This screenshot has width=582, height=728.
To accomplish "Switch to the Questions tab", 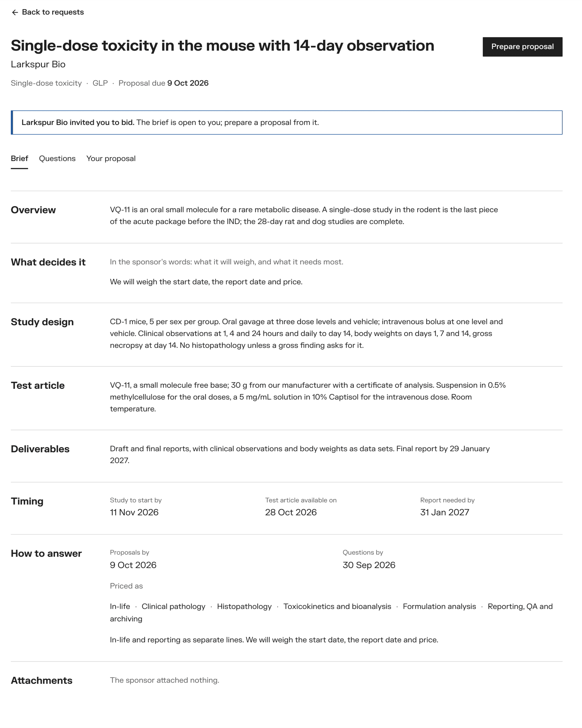I will pos(57,158).
